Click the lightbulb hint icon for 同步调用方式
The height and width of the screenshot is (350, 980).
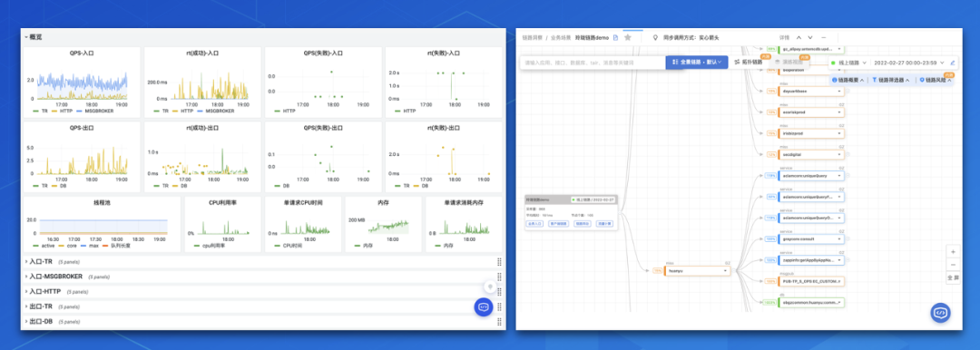pos(655,37)
